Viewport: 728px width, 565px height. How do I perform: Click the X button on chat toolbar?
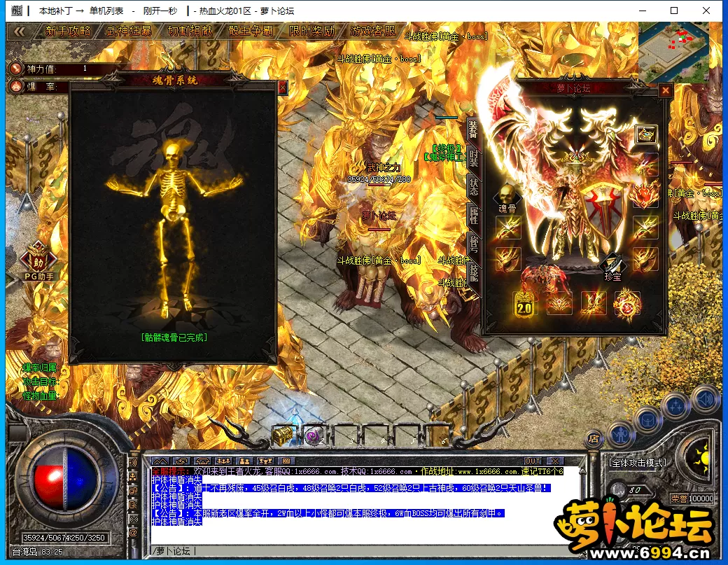click(555, 461)
